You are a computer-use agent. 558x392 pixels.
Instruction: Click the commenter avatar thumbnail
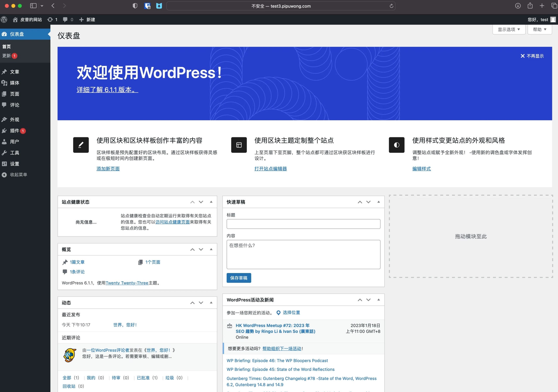(x=70, y=355)
